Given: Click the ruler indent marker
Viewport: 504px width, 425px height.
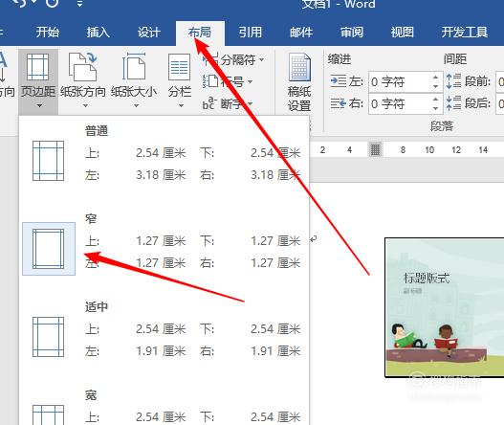Looking at the screenshot, I should [x=375, y=149].
